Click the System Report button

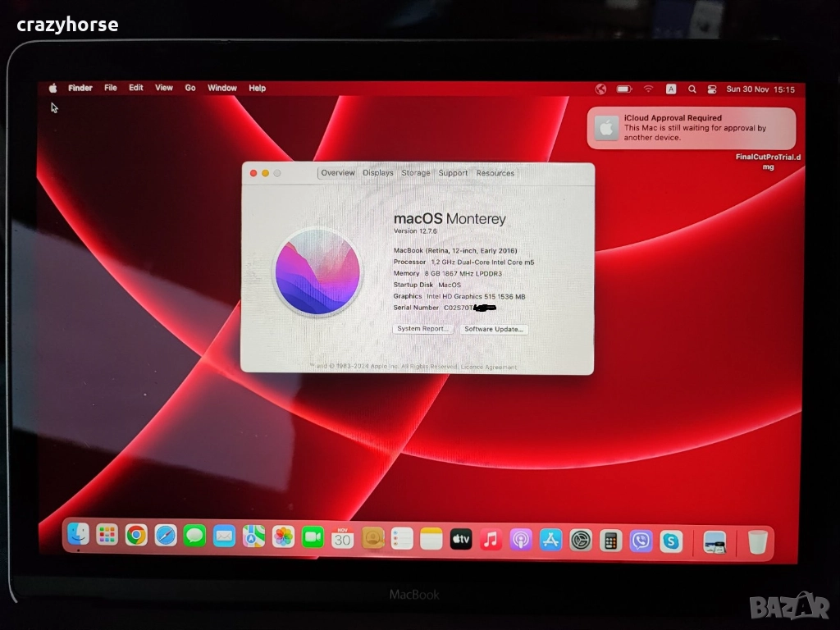point(422,328)
